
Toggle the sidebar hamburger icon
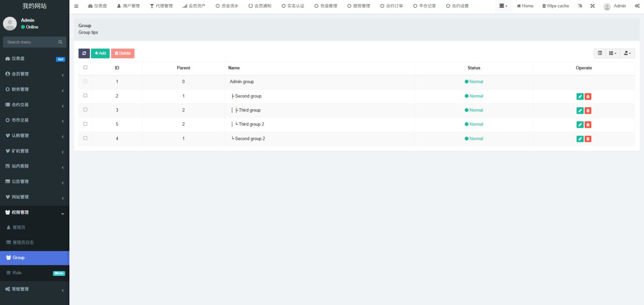[x=76, y=6]
